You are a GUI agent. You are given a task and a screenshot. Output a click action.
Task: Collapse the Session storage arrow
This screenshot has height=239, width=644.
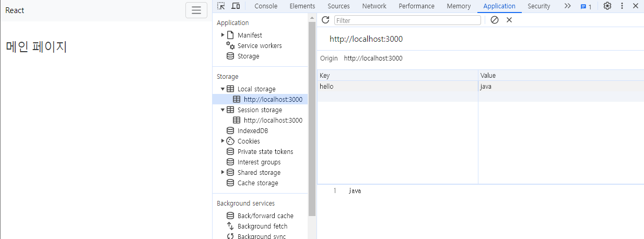tap(223, 110)
